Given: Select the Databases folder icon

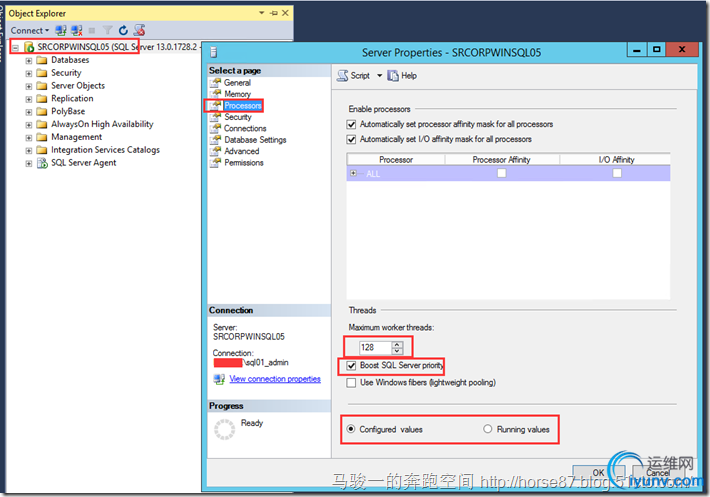Looking at the screenshot, I should click(42, 60).
